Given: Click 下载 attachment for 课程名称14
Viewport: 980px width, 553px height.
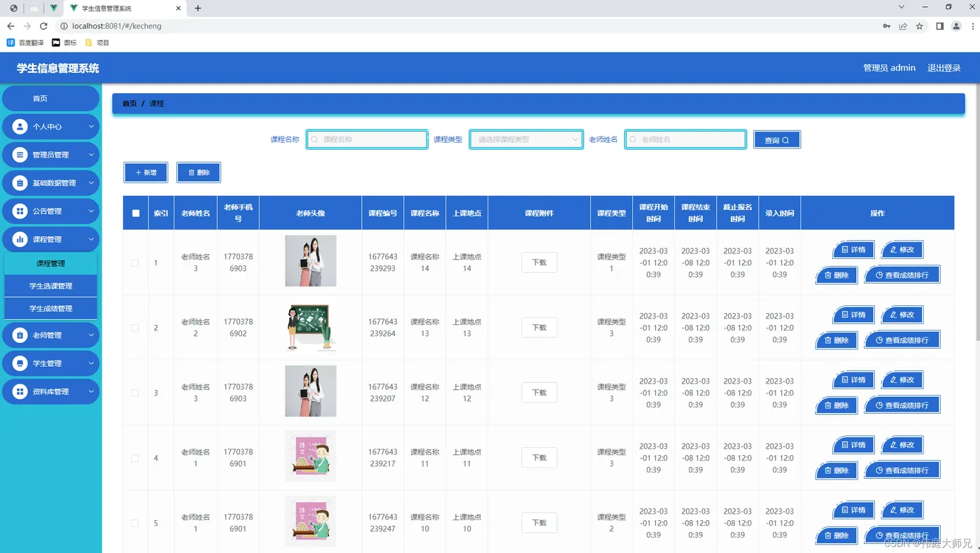Looking at the screenshot, I should point(539,262).
